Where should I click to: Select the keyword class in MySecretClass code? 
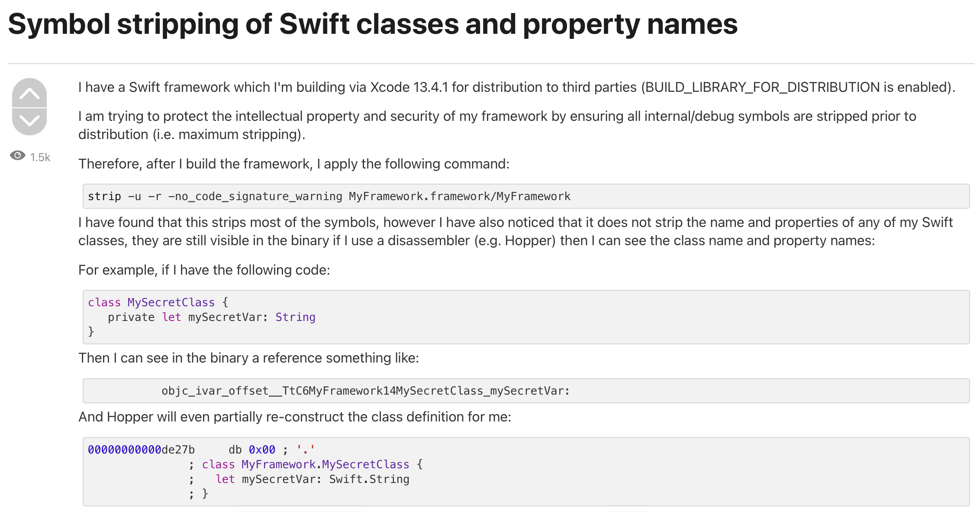coord(104,302)
